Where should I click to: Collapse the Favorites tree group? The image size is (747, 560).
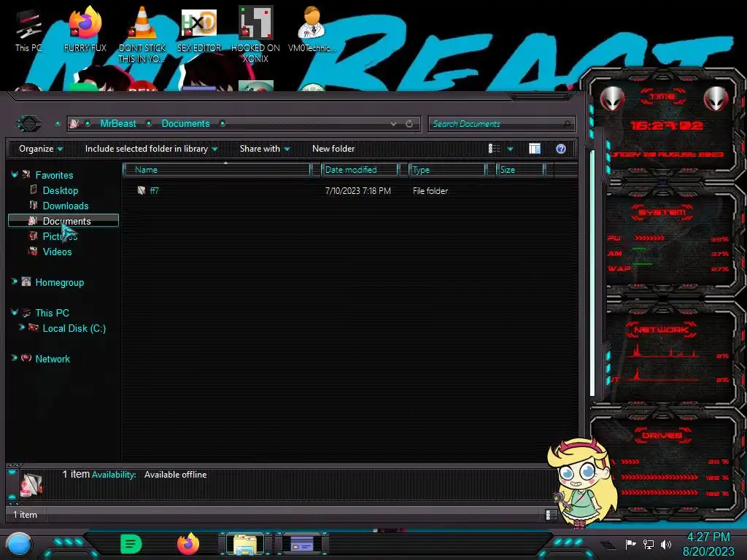point(15,175)
